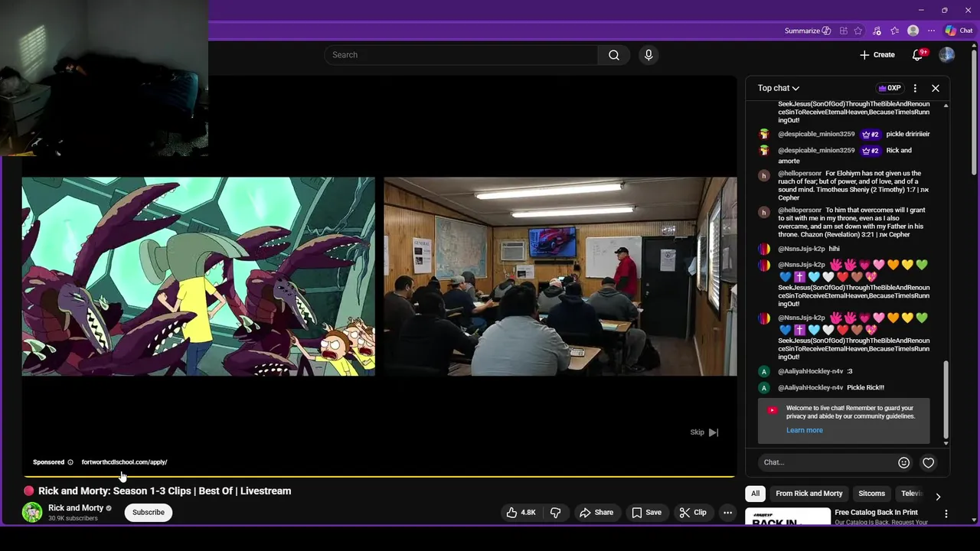This screenshot has height=551, width=980.
Task: Click the @despicable_minion3259 pickle message author
Action: 816,134
